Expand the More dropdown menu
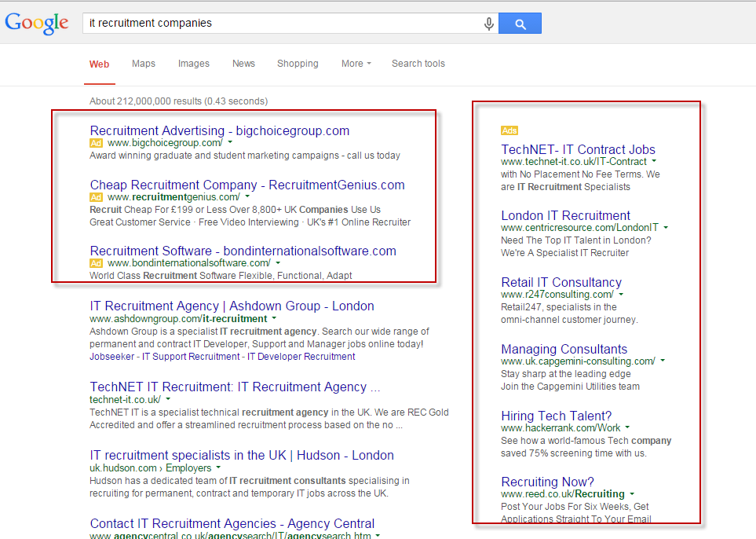The height and width of the screenshot is (539, 756). click(x=356, y=64)
